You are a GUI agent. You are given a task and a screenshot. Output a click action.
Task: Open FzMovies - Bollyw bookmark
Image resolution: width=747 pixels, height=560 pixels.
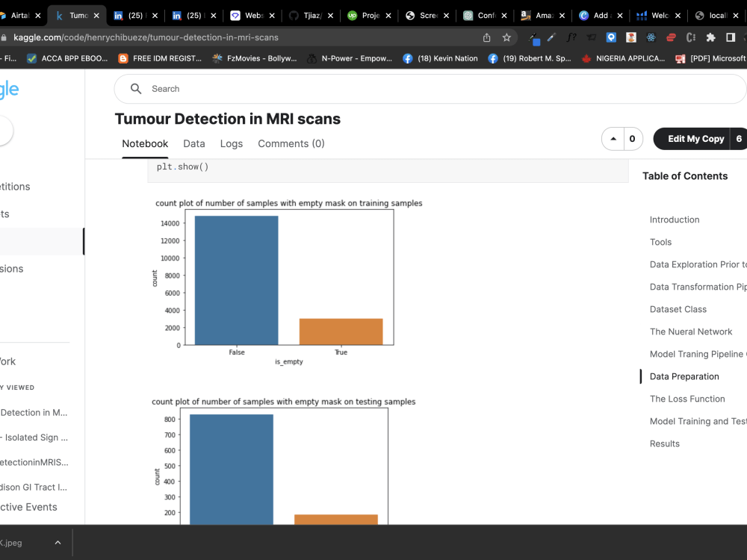tap(255, 58)
